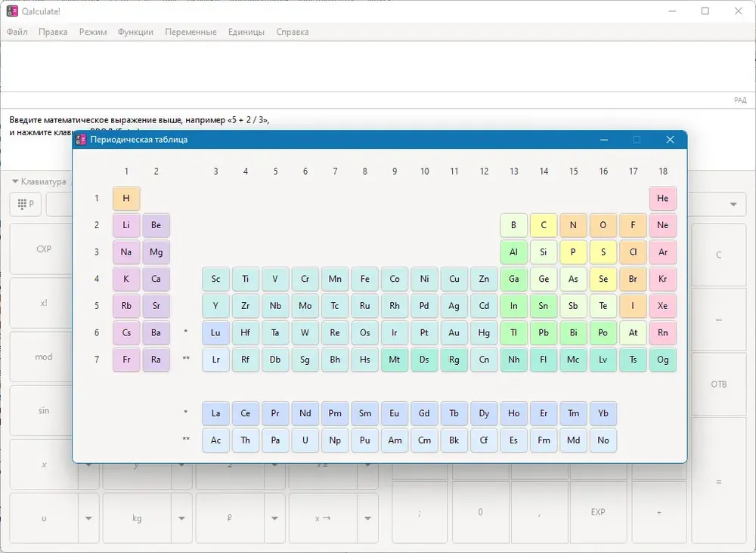
Task: Click the EXP keypad button
Action: pos(598,512)
